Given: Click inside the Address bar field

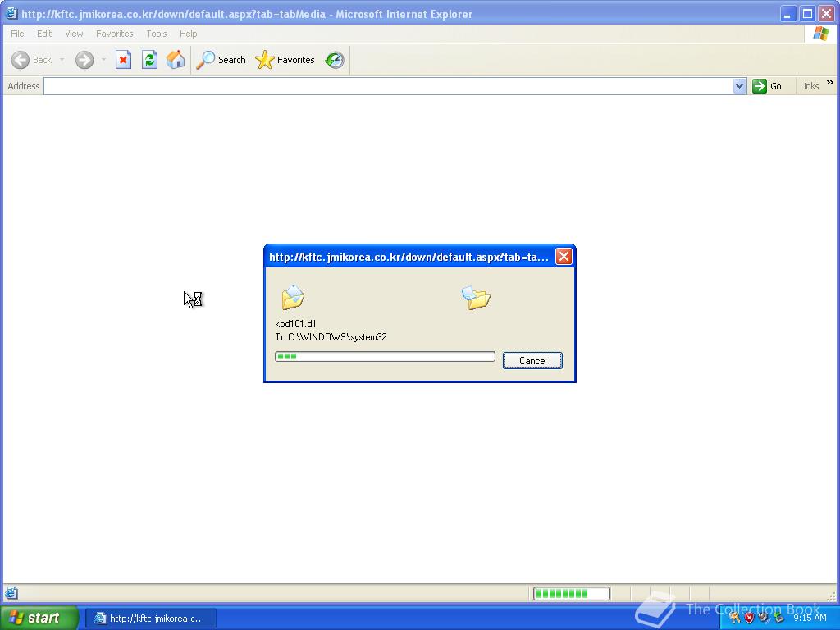Looking at the screenshot, I should (x=388, y=86).
